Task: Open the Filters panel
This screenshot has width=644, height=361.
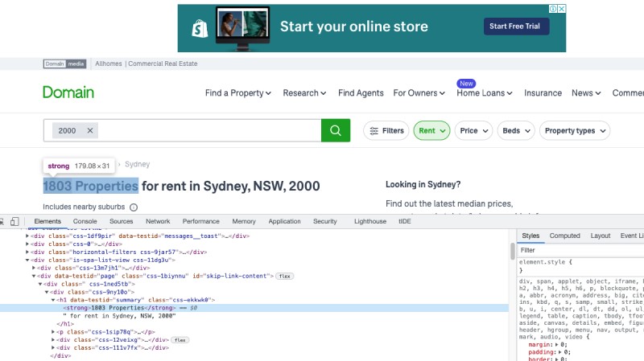Action: tap(386, 130)
